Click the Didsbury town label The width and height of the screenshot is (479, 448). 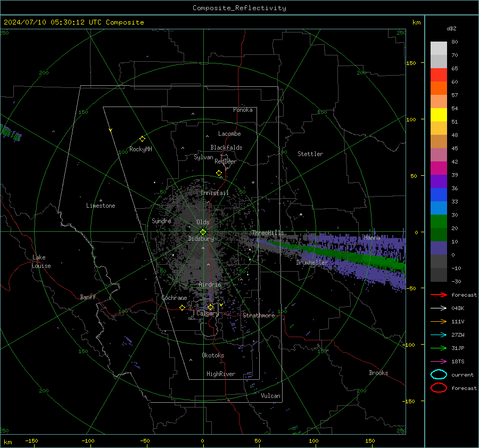201,239
